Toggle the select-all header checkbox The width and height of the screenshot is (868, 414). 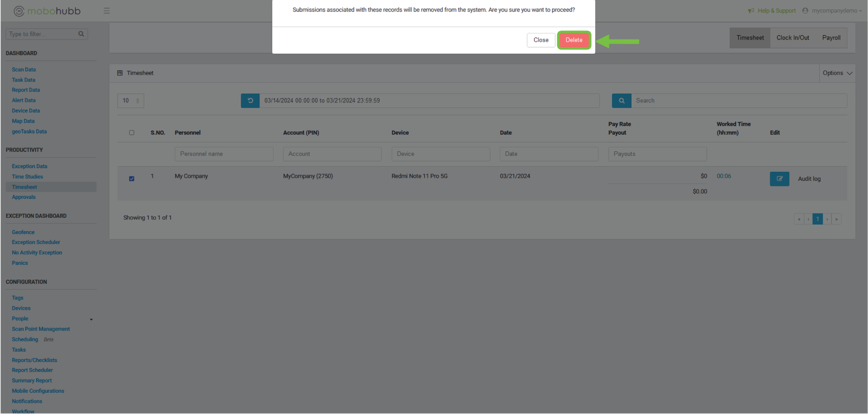coord(132,133)
